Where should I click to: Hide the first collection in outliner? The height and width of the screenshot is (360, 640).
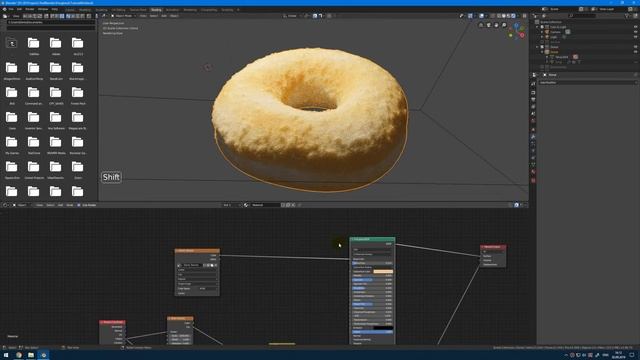tap(635, 27)
